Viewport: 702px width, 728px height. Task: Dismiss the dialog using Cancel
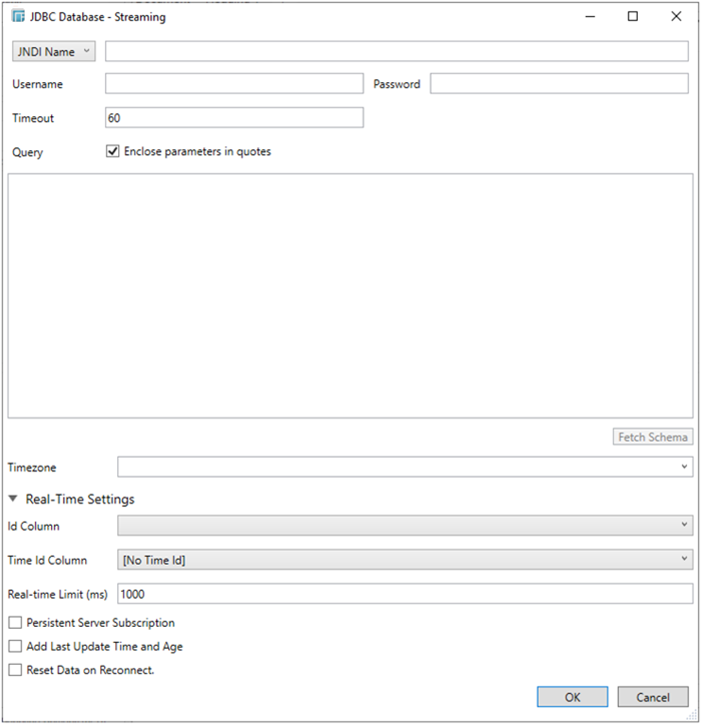[652, 697]
